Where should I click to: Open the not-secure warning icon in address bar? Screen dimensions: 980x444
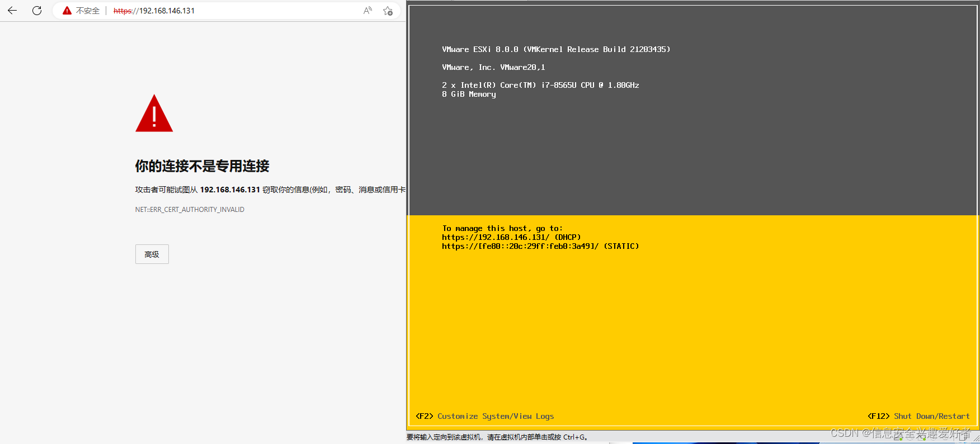coord(67,11)
